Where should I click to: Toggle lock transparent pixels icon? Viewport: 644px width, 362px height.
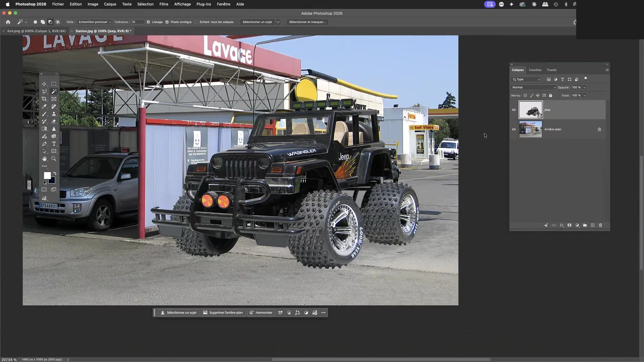pyautogui.click(x=525, y=95)
